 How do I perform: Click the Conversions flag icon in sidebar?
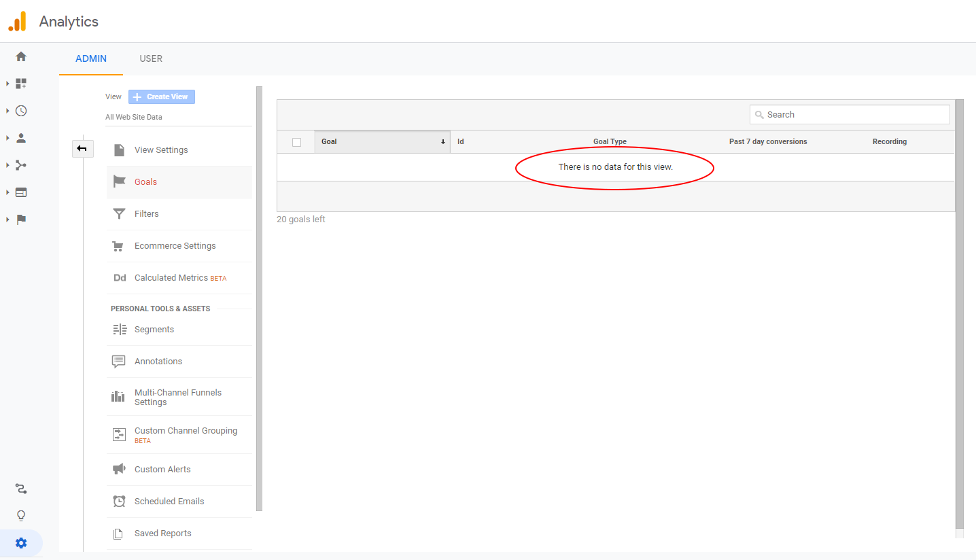(x=21, y=220)
